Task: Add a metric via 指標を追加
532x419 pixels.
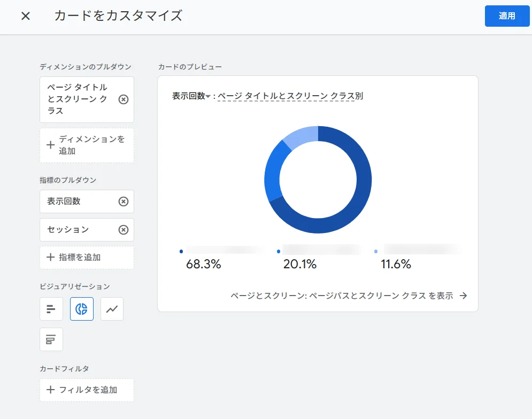Action: coord(87,258)
